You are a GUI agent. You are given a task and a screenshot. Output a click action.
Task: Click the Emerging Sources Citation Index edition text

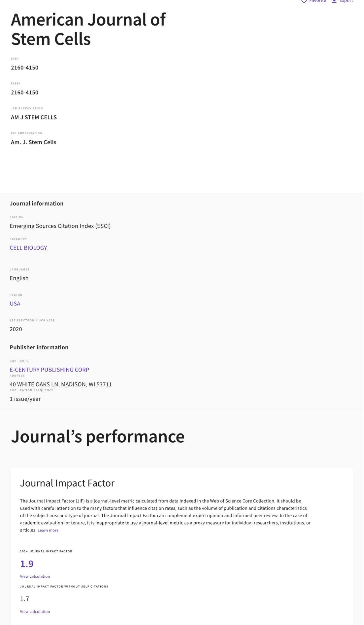tap(60, 226)
